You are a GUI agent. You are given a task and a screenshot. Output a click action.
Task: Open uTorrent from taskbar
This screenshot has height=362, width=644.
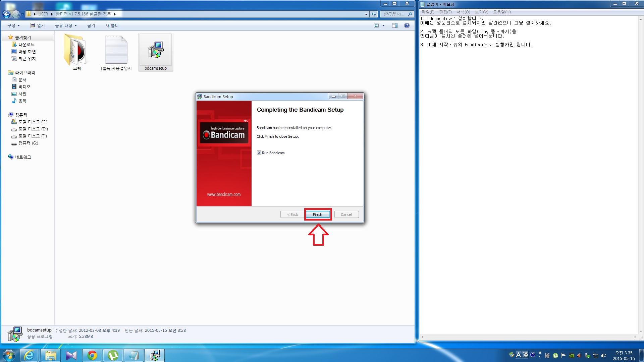113,355
